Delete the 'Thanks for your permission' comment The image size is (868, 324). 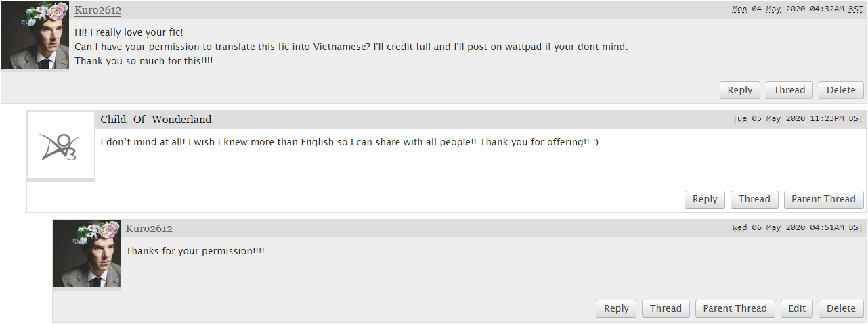pyautogui.click(x=842, y=308)
